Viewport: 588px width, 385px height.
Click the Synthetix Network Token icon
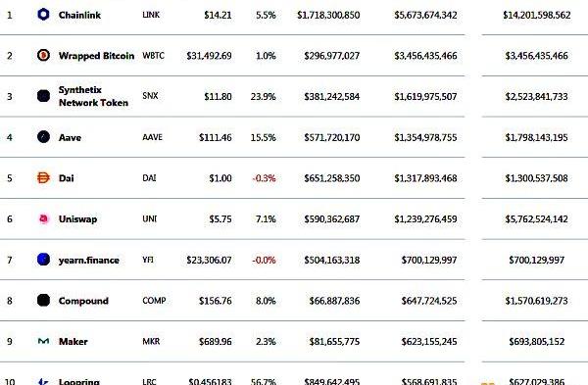(x=43, y=96)
